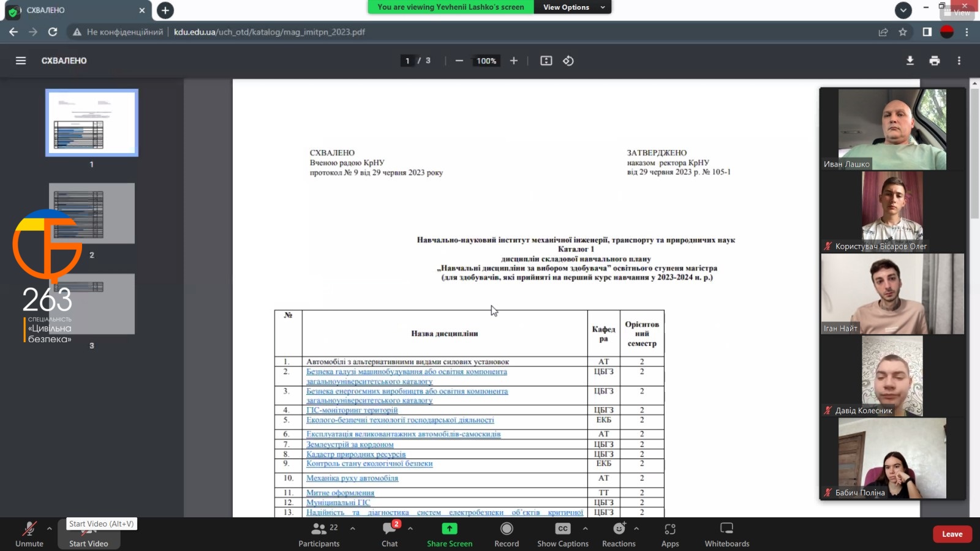Start meeting Record
980x551 pixels.
click(x=507, y=534)
